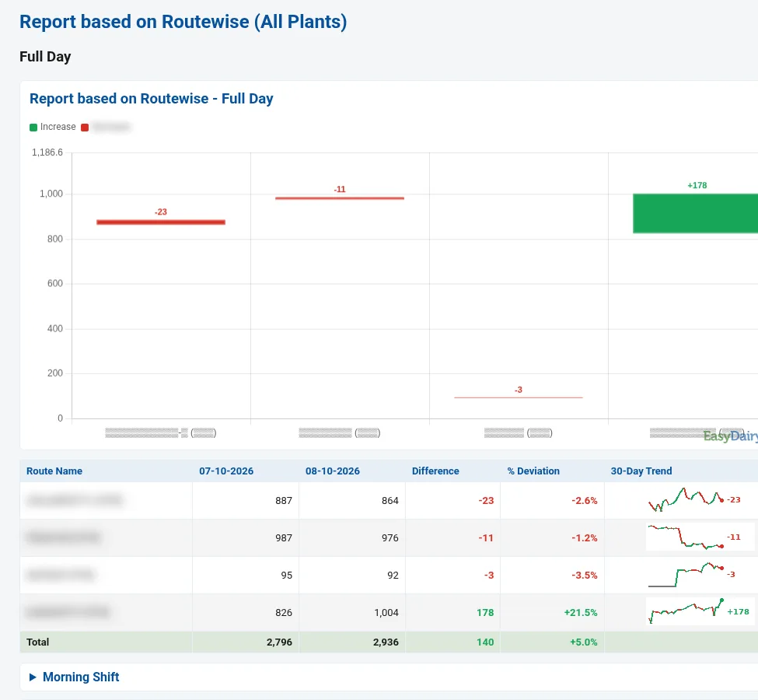Click the thin -3 chart bar
Screen dimensions: 758x700
[519, 397]
